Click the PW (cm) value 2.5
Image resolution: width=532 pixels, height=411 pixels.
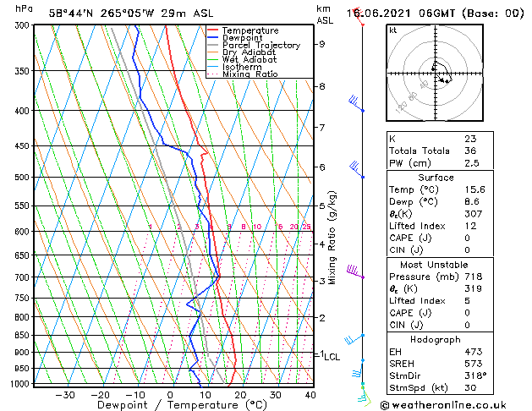click(x=472, y=163)
